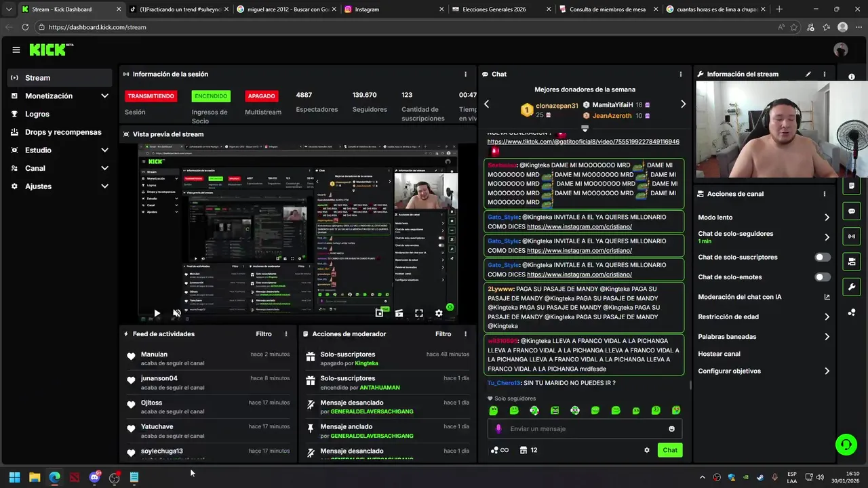Toggle the camera panel icon in right sidebar
The width and height of the screenshot is (868, 488).
(x=852, y=262)
